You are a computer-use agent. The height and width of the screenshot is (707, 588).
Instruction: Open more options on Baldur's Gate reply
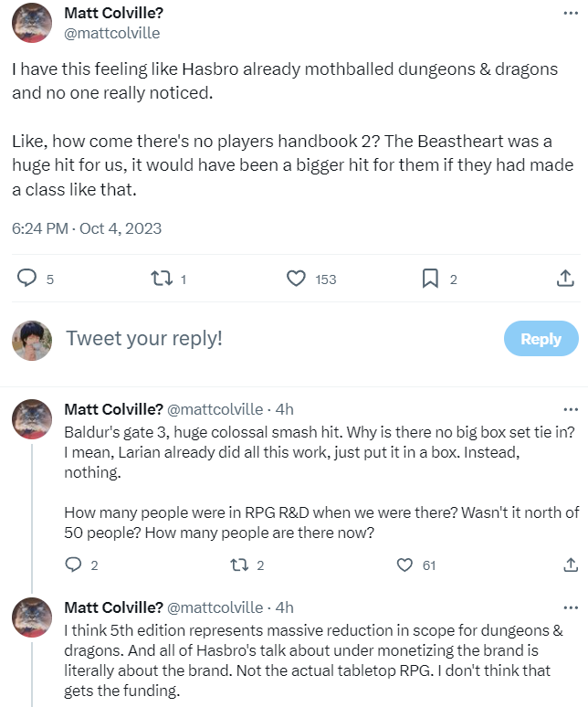(x=571, y=409)
